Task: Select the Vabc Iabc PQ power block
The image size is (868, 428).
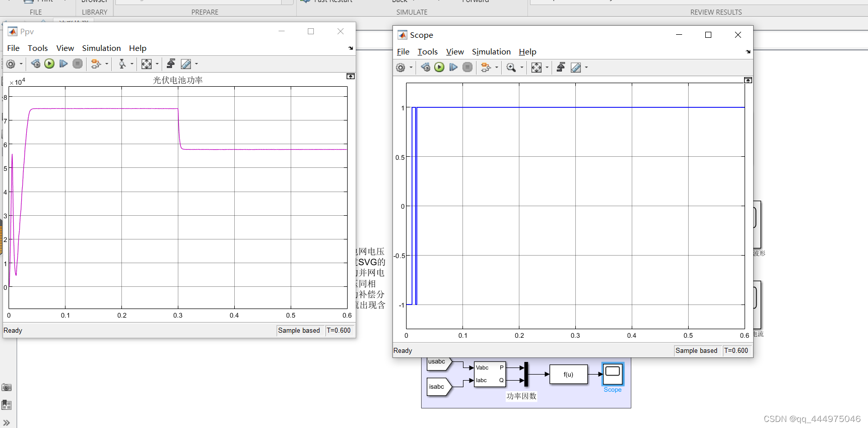Action: pyautogui.click(x=490, y=374)
